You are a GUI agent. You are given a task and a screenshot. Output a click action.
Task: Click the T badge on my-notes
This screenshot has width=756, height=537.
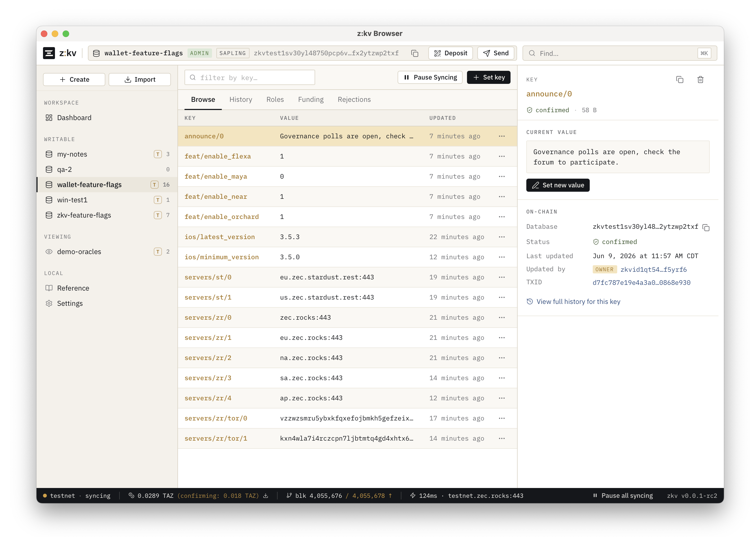pyautogui.click(x=158, y=154)
